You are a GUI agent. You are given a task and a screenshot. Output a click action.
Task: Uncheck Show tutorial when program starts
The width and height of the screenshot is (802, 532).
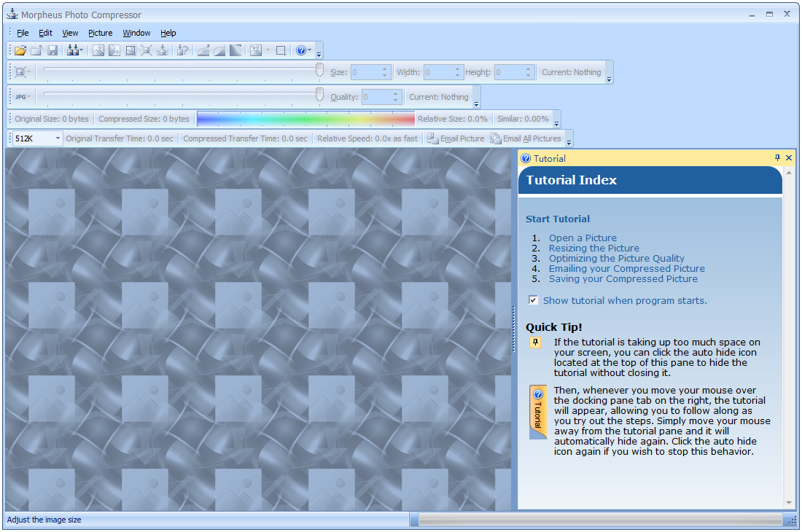click(x=533, y=300)
